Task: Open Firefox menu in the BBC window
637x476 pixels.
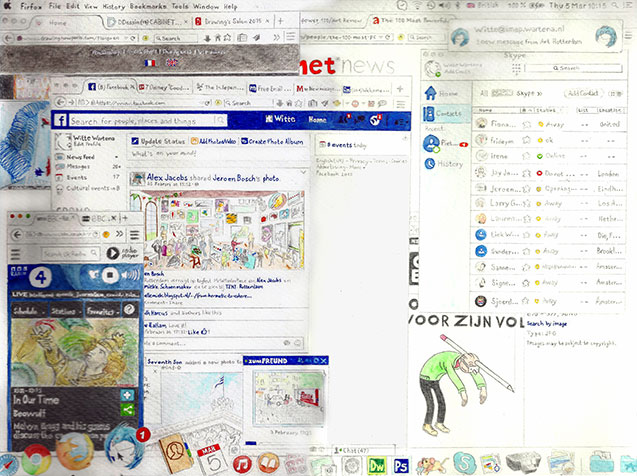Action: (x=134, y=234)
